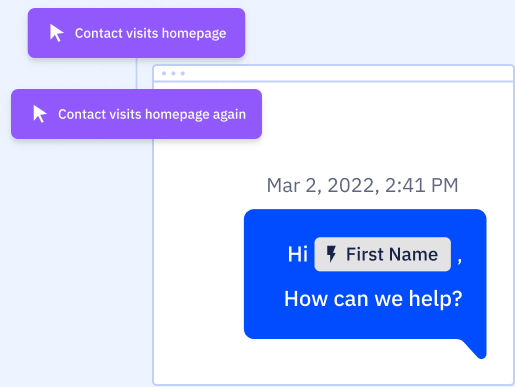
Task: Click the lightning bolt icon beside First Name
Action: [331, 254]
